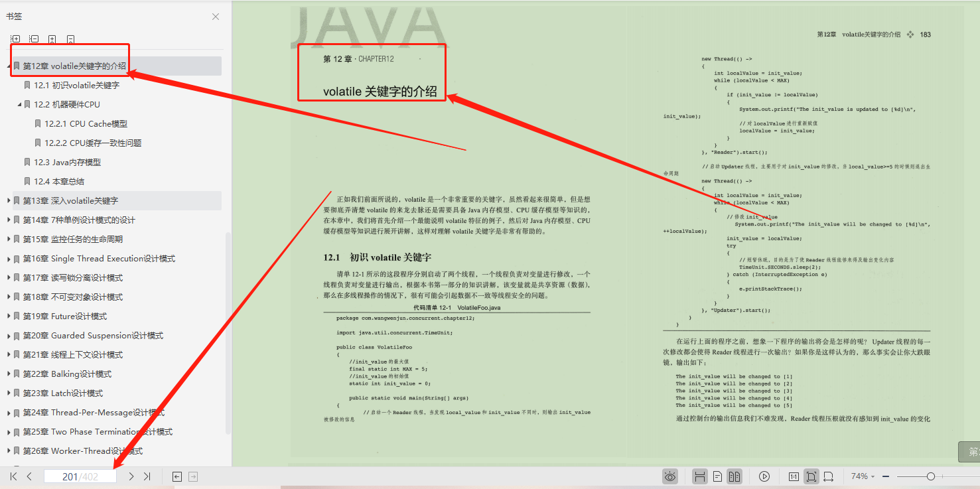Click the expand all bookmarks icon
980x489 pixels.
tap(15, 39)
